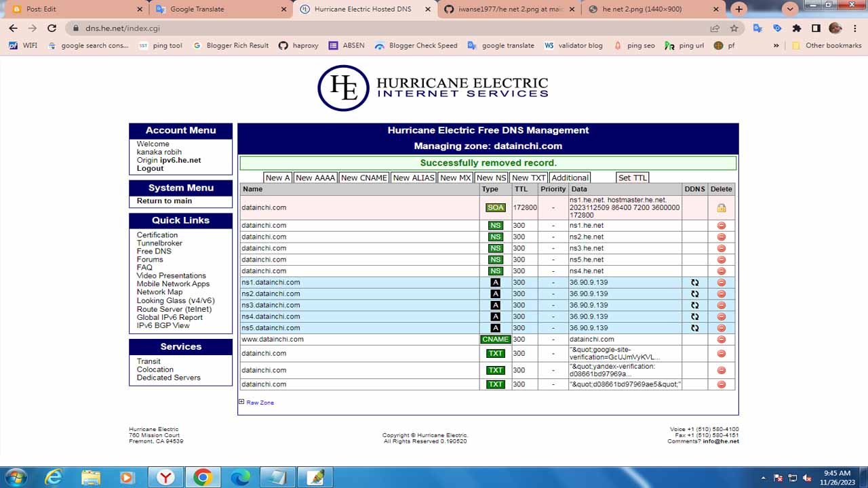Delete the last datainchi.com TXT record
The height and width of the screenshot is (488, 868).
tap(721, 384)
